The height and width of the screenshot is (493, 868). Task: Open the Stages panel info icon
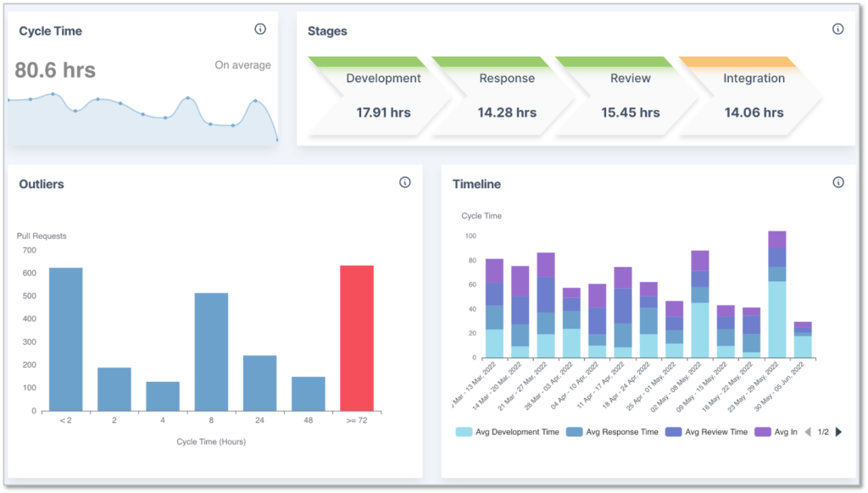coord(838,30)
